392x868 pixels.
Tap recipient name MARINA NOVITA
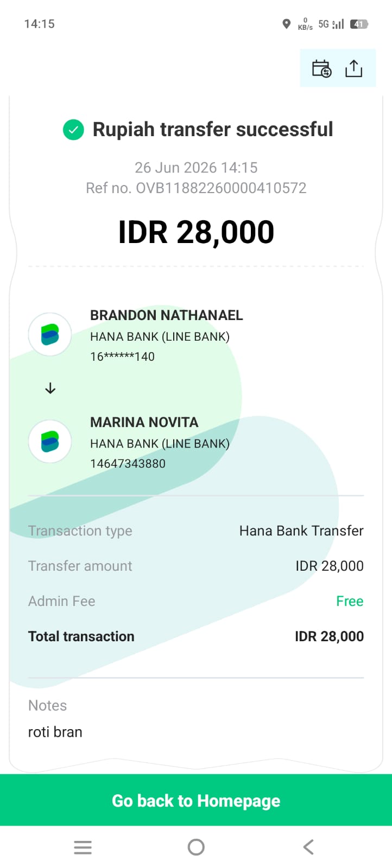click(x=144, y=422)
